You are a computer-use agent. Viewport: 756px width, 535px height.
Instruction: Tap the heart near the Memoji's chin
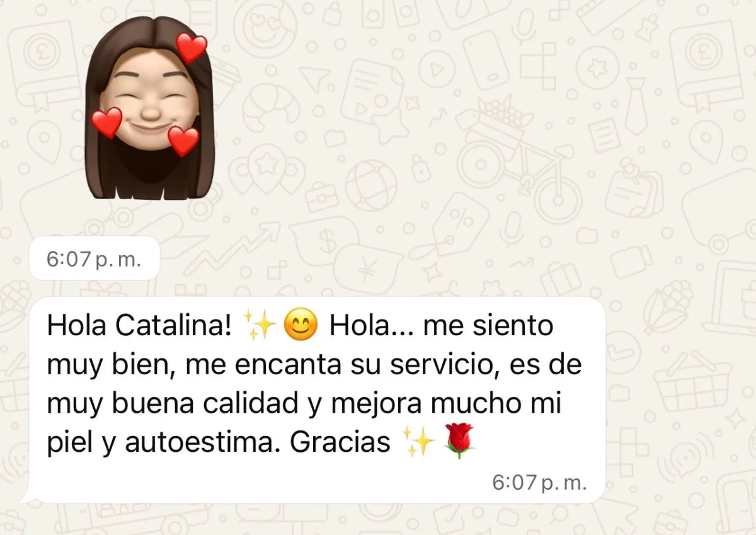pyautogui.click(x=183, y=141)
